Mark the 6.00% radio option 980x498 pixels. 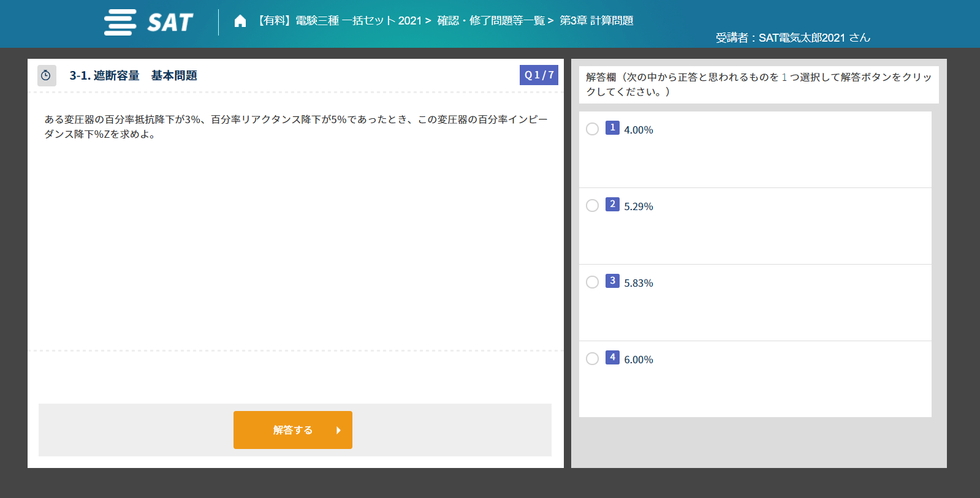592,359
